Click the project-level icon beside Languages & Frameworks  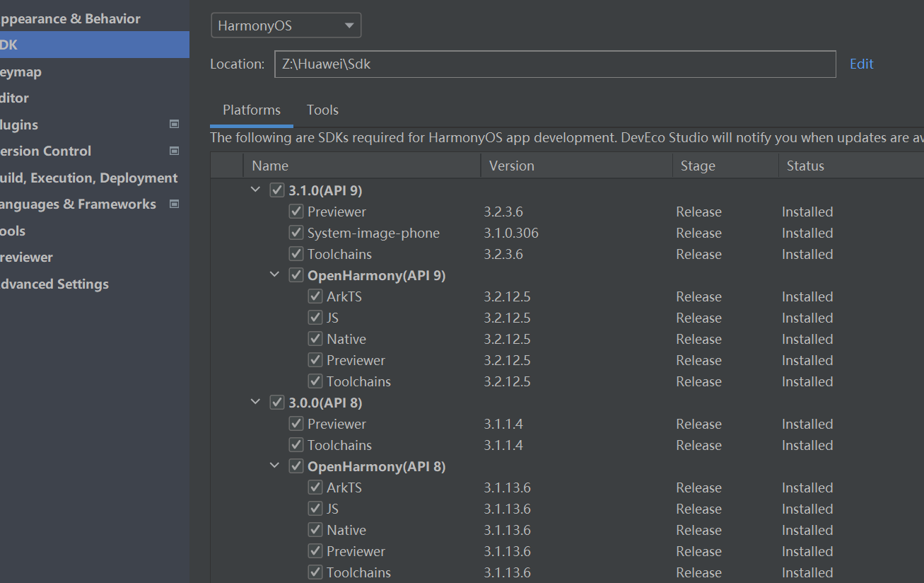175,204
